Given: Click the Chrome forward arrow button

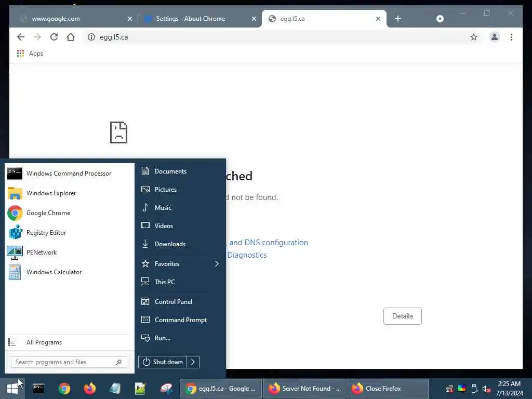Looking at the screenshot, I should (x=37, y=37).
